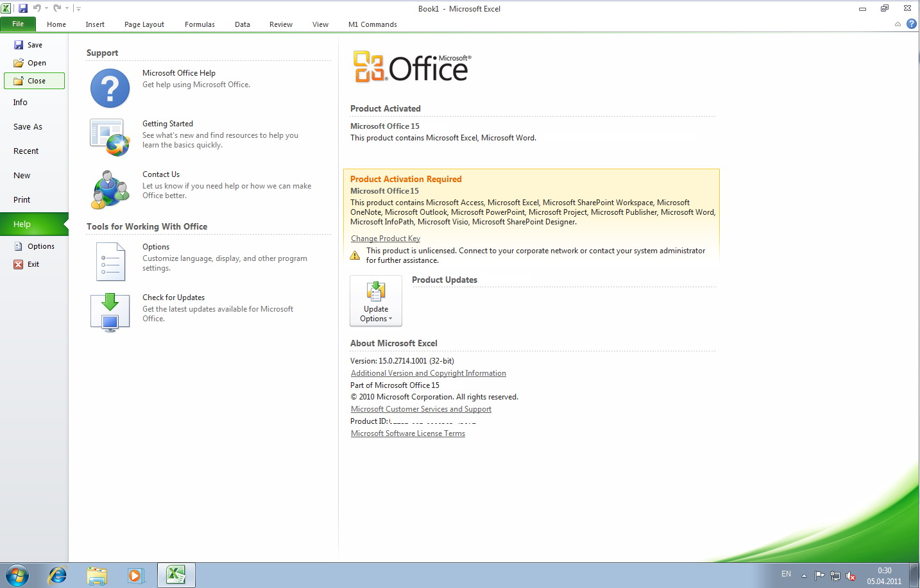Select Save As in the backstage menu
920x588 pixels.
[28, 127]
